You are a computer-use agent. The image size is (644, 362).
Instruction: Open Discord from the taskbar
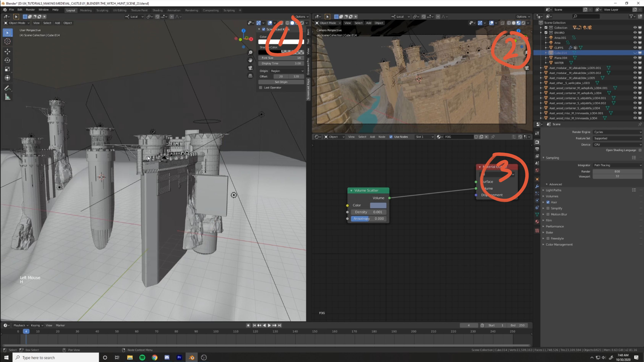167,358
